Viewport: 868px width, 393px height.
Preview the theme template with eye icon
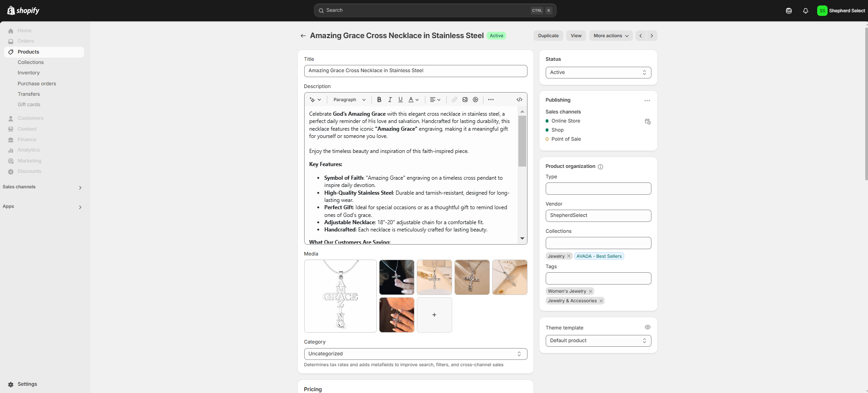click(x=647, y=327)
